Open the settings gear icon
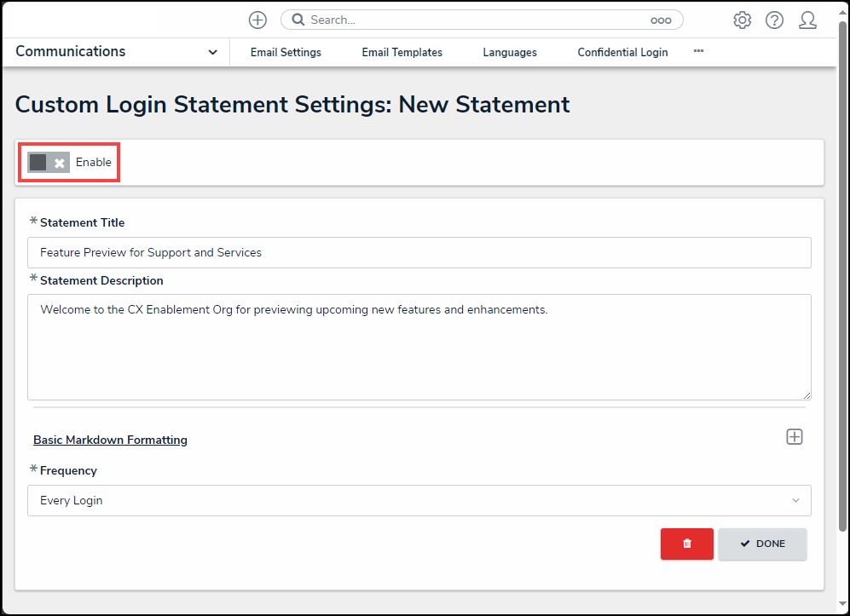This screenshot has height=616, width=850. [742, 20]
